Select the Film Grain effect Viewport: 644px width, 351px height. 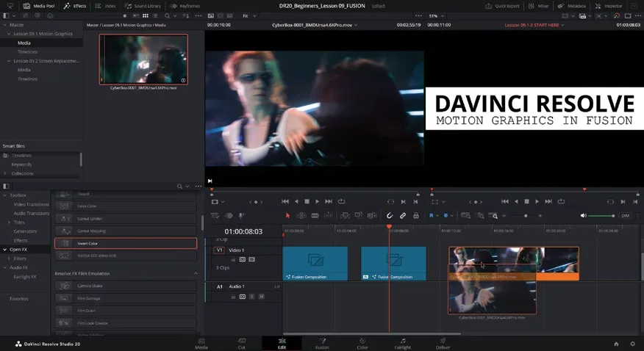[x=126, y=311]
